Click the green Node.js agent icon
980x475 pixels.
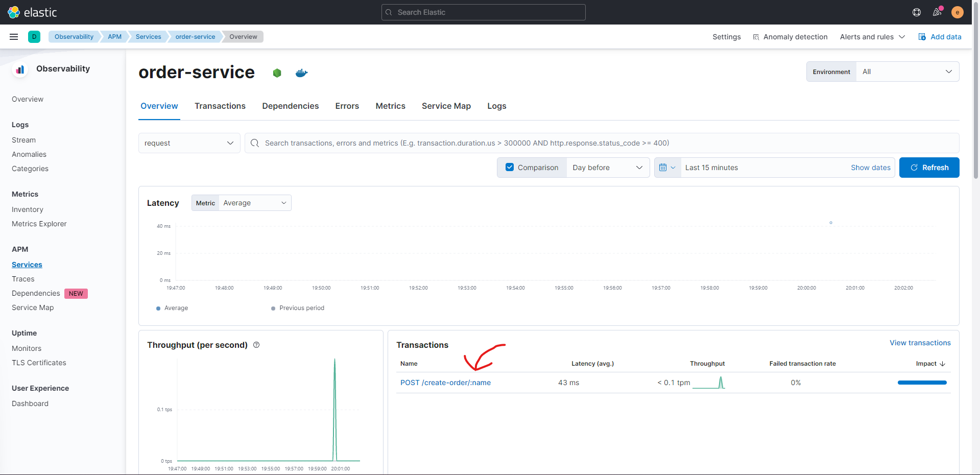pos(277,73)
